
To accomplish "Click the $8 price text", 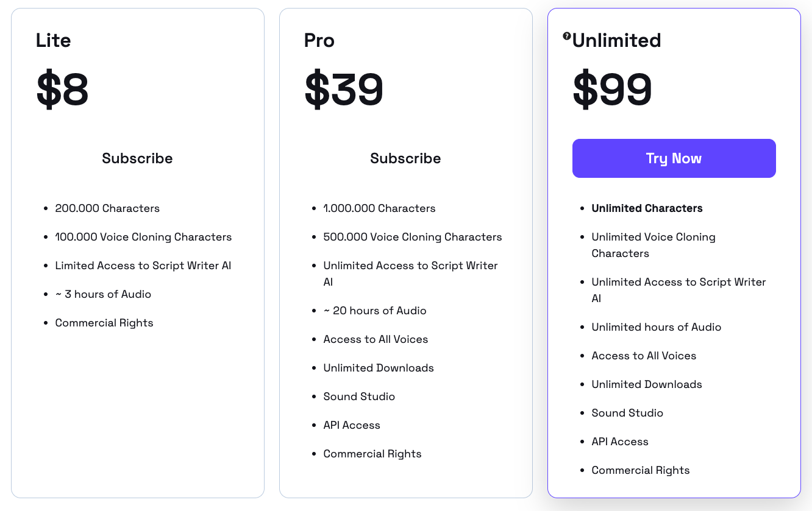I will click(x=62, y=90).
